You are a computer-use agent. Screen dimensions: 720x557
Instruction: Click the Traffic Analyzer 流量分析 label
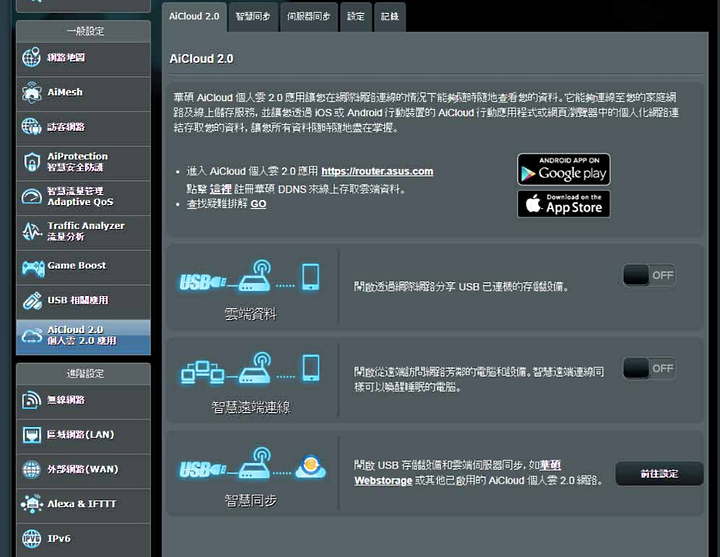(x=86, y=231)
